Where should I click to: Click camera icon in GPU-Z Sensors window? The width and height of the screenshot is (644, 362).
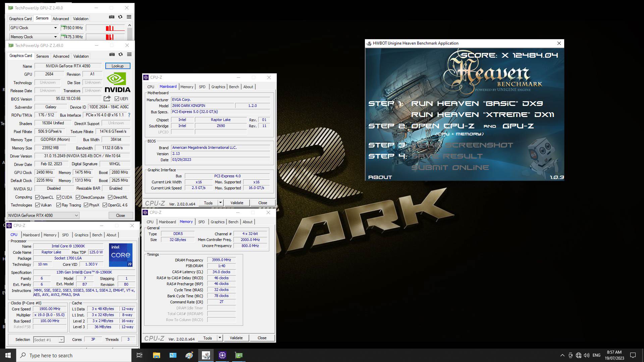[x=112, y=17]
